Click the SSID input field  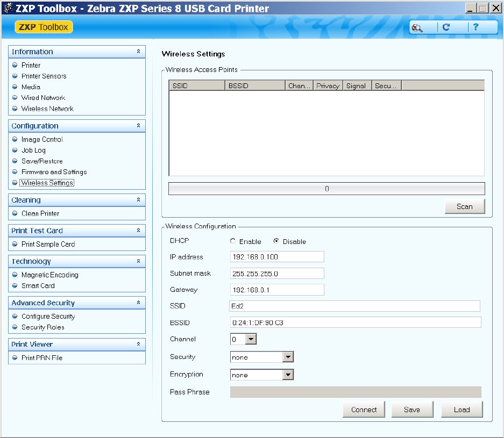[355, 306]
